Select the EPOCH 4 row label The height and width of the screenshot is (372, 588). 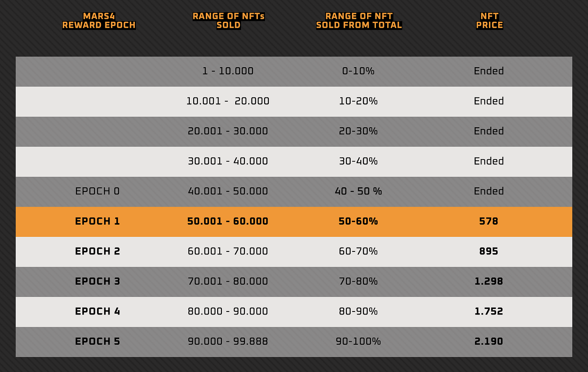pos(97,312)
